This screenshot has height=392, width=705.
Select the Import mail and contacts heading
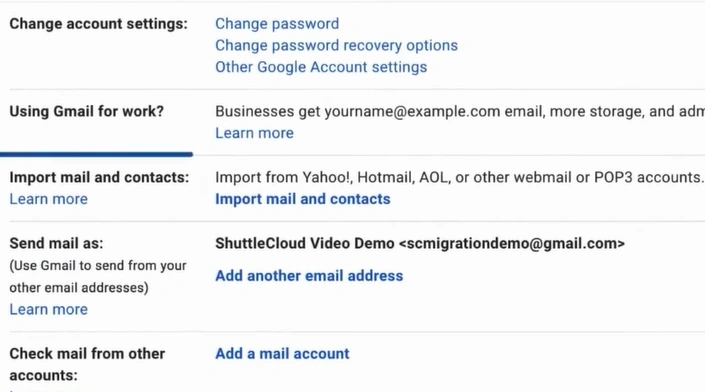(99, 178)
